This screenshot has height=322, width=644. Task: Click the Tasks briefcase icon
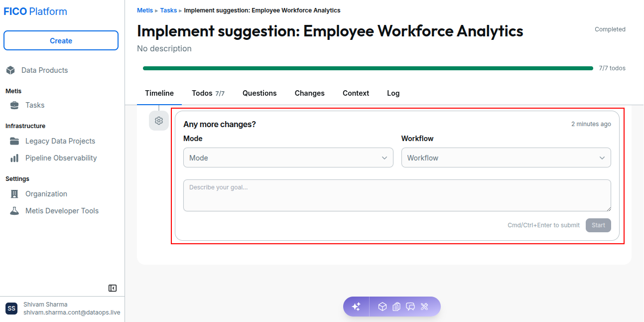click(15, 105)
